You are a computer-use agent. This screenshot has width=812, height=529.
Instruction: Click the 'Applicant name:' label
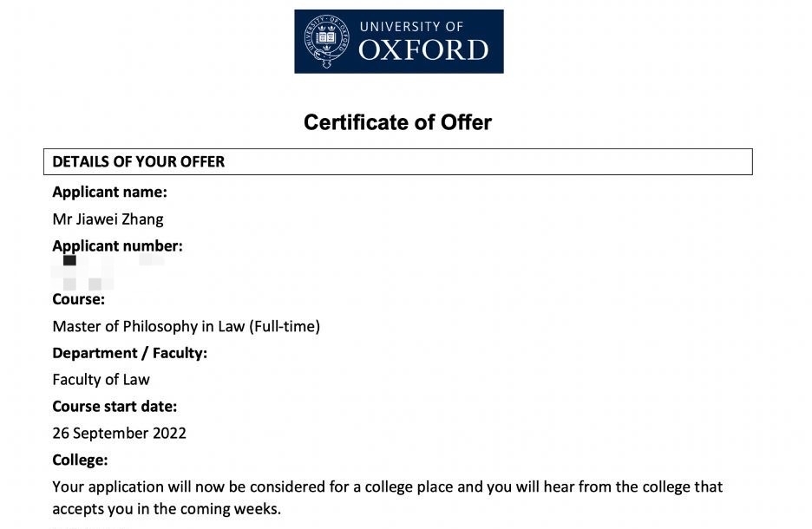point(110,192)
